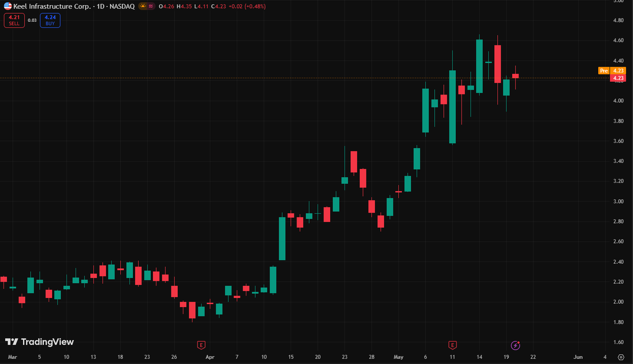Click the Apr label on time axis

(x=210, y=357)
